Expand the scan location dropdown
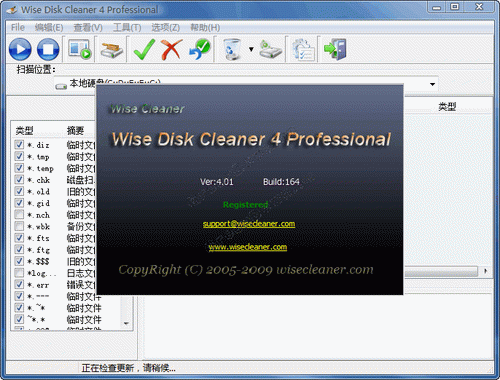This screenshot has width=500, height=380. pos(432,84)
